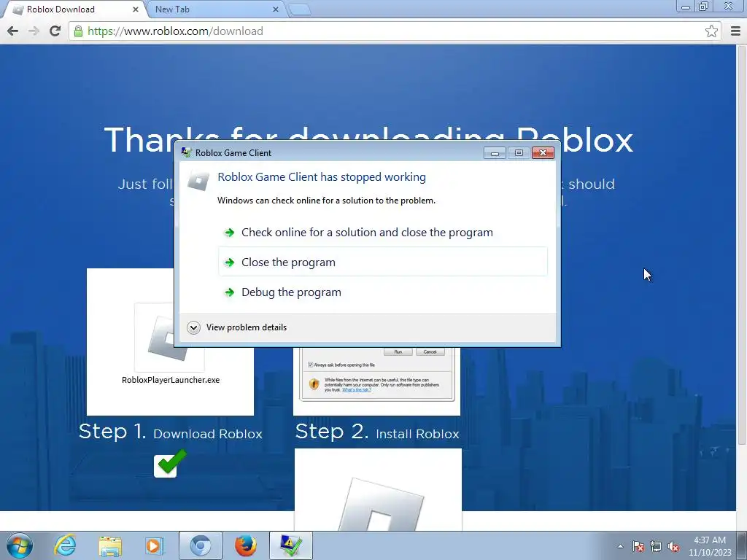The height and width of the screenshot is (560, 747).
Task: Open the Windows Start menu
Action: tap(20, 545)
